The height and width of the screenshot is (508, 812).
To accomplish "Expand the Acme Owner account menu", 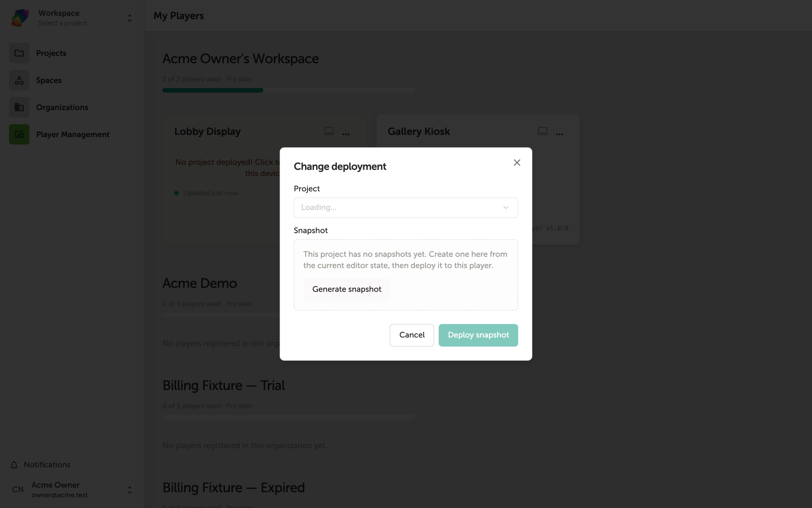I will click(129, 490).
